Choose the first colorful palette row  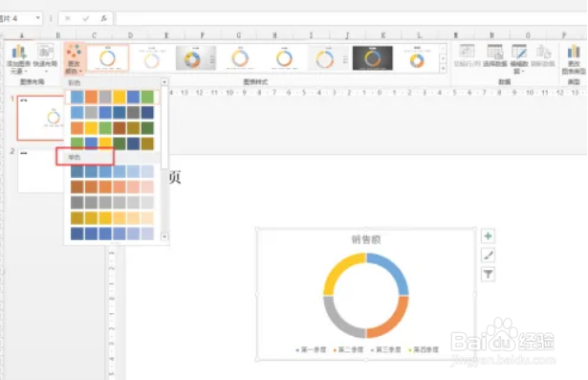click(112, 97)
